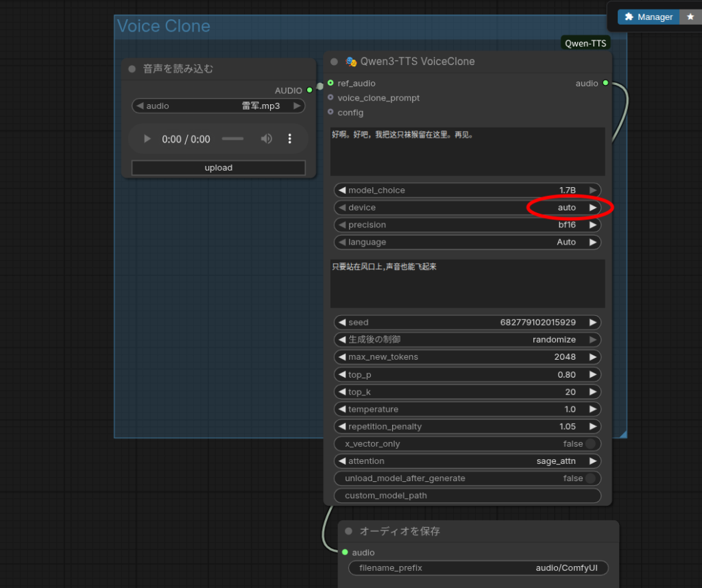The image size is (702, 588).
Task: Click the AUDIO output connector
Action: (310, 90)
